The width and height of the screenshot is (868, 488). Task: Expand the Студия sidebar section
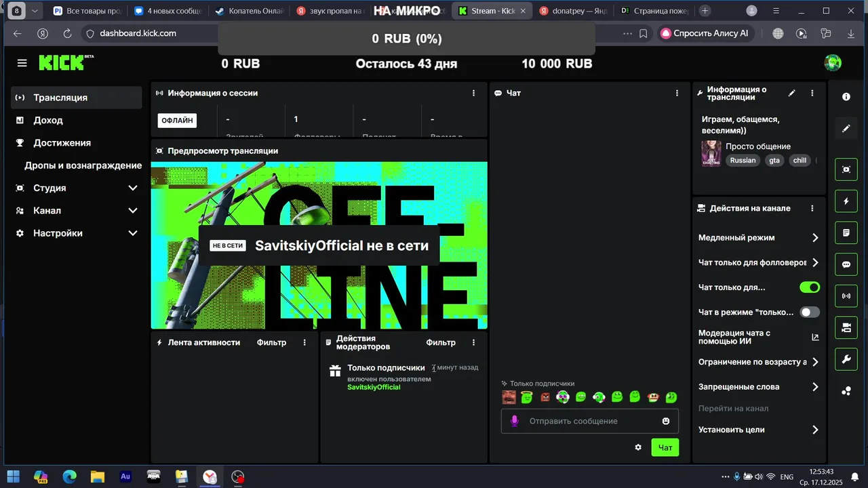(77, 188)
